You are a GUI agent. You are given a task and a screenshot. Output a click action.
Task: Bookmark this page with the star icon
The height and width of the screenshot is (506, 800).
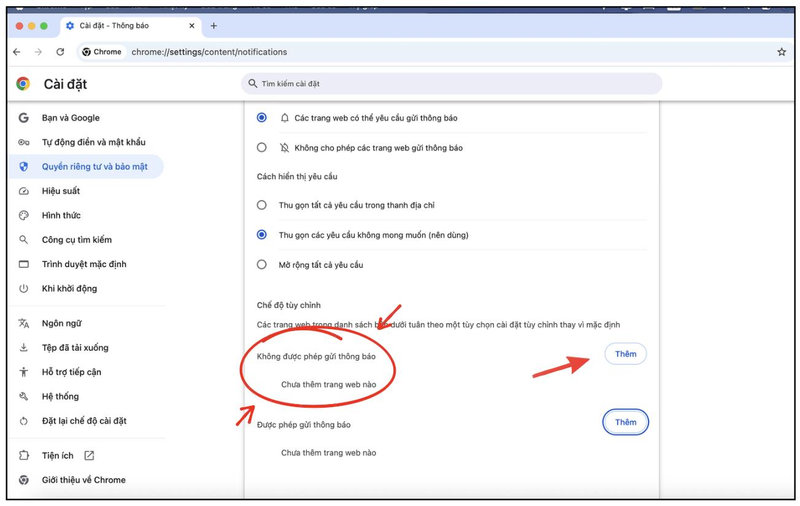point(781,52)
